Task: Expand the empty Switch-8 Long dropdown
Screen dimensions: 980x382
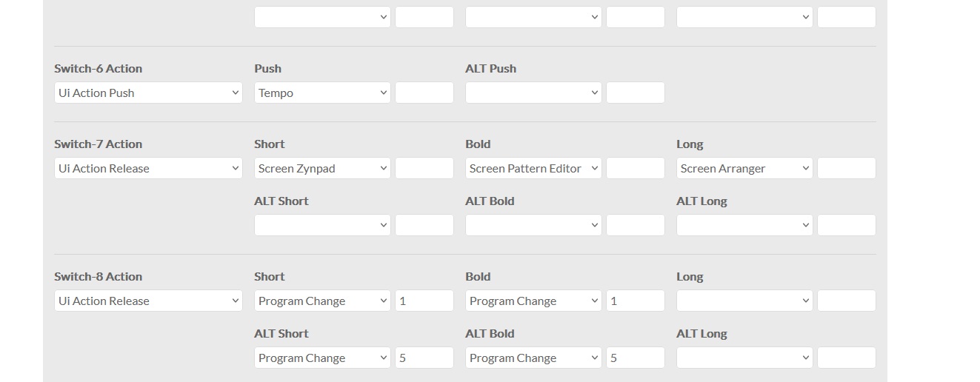Action: (744, 301)
